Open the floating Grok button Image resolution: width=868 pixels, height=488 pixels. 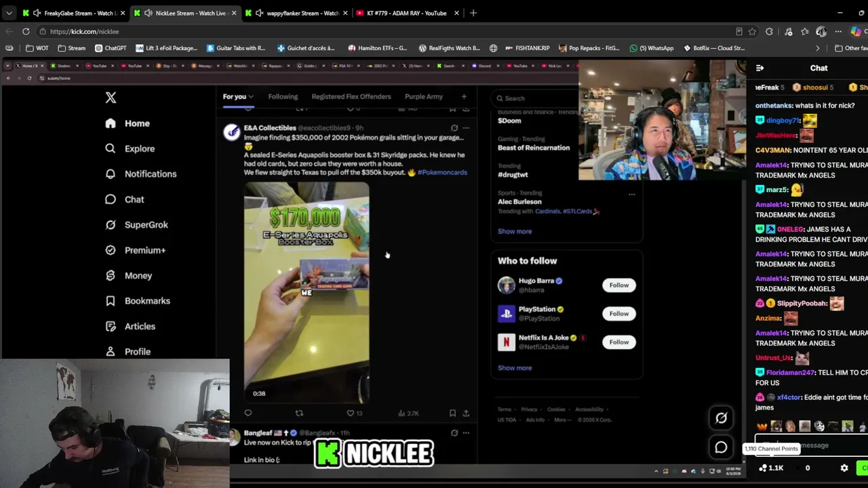point(721,418)
